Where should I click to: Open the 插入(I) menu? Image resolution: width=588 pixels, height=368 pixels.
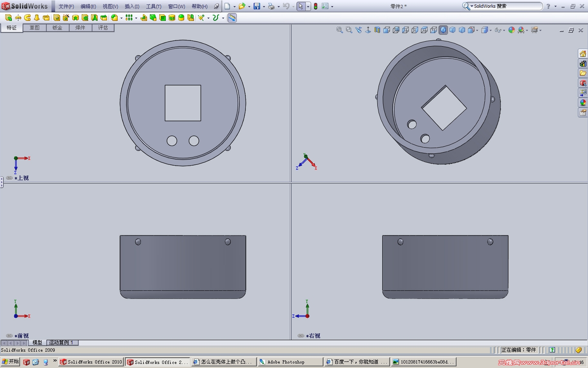(x=132, y=7)
